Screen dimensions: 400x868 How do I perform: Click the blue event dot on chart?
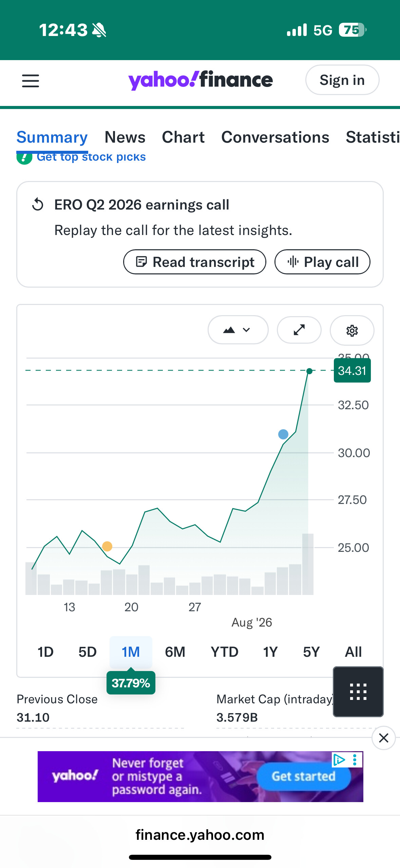(283, 434)
